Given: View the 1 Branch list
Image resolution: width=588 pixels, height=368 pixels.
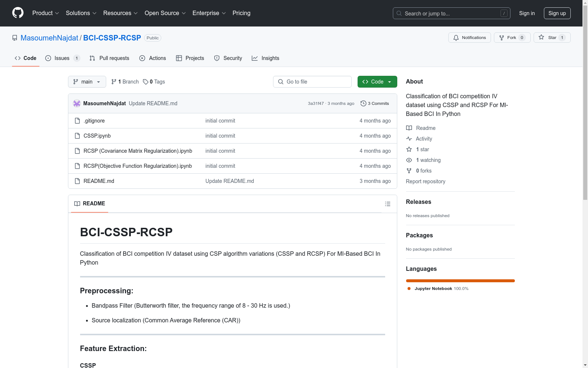Looking at the screenshot, I should point(125,82).
